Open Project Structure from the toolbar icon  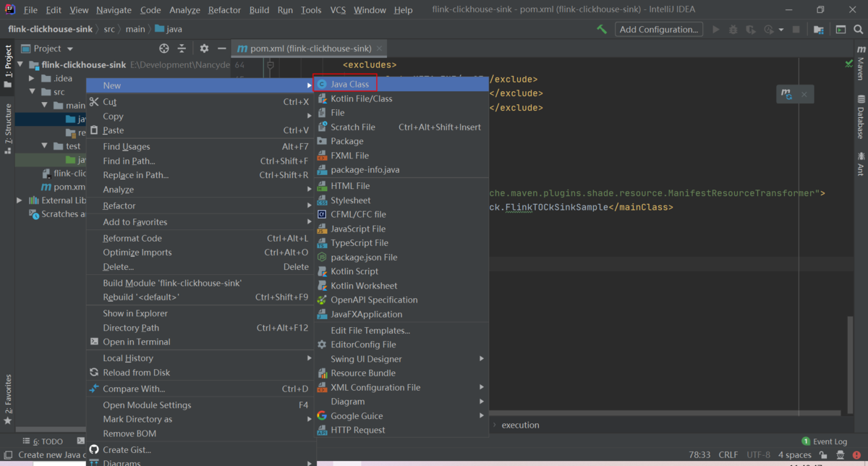tap(818, 30)
